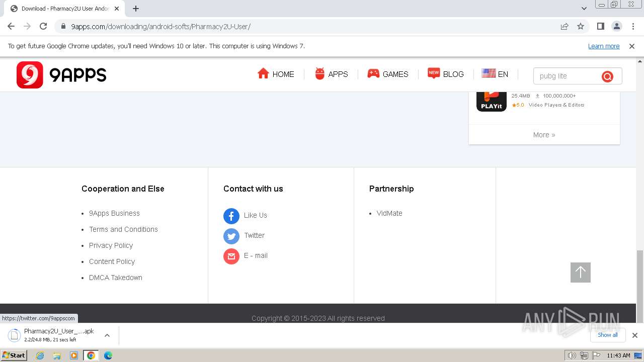Click the More » link
This screenshot has width=644, height=362.
click(x=544, y=135)
